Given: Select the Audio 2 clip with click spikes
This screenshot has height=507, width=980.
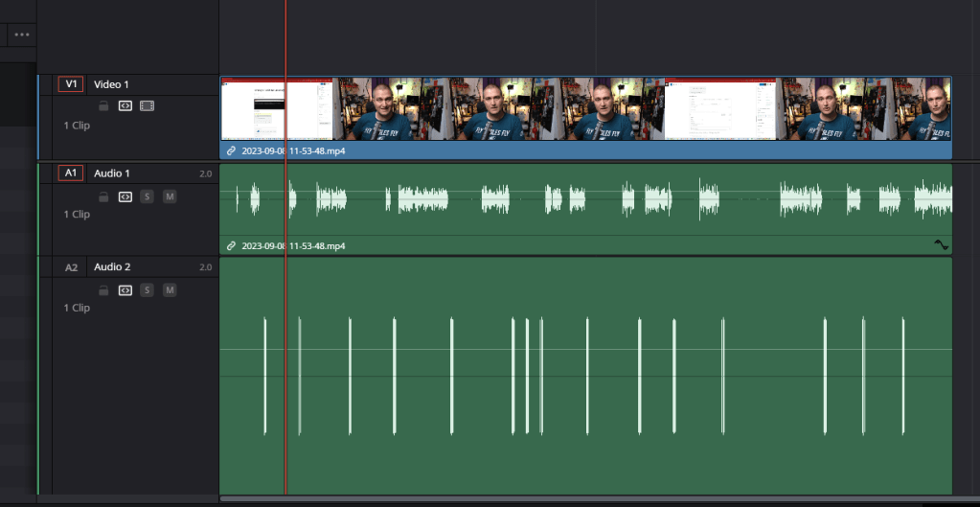Looking at the screenshot, I should coord(585,376).
